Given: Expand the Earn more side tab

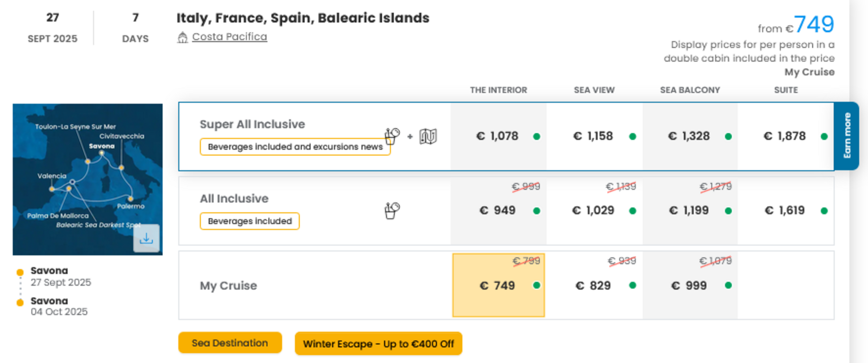Looking at the screenshot, I should coord(847,136).
